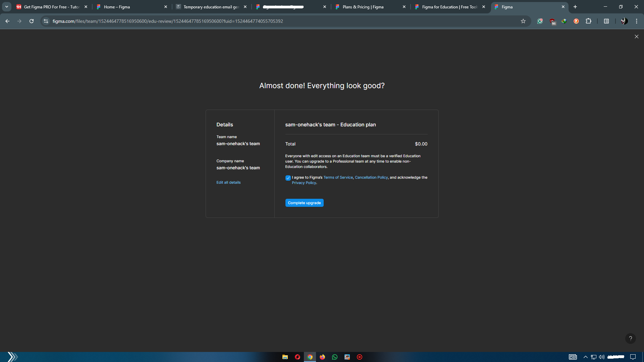
Task: Open the help question mark button
Action: (x=631, y=339)
